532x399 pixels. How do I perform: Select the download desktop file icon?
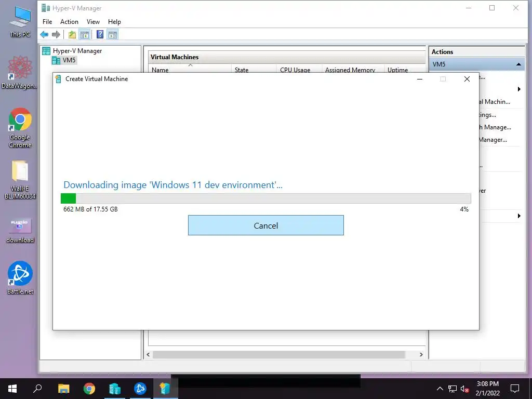[x=20, y=230]
